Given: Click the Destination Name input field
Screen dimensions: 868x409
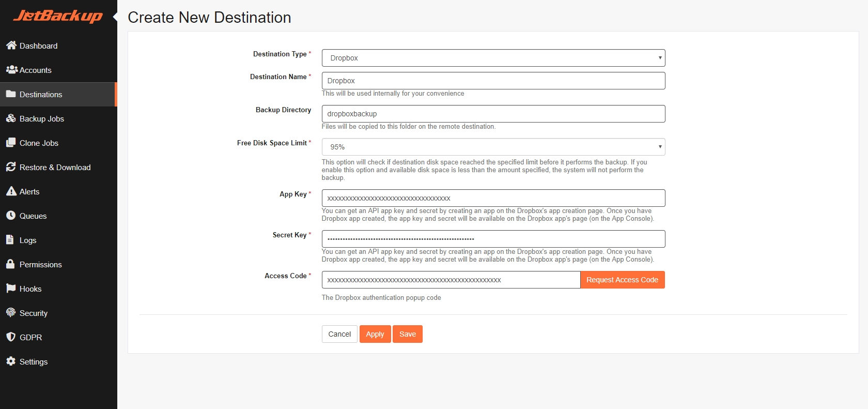Looking at the screenshot, I should (493, 81).
